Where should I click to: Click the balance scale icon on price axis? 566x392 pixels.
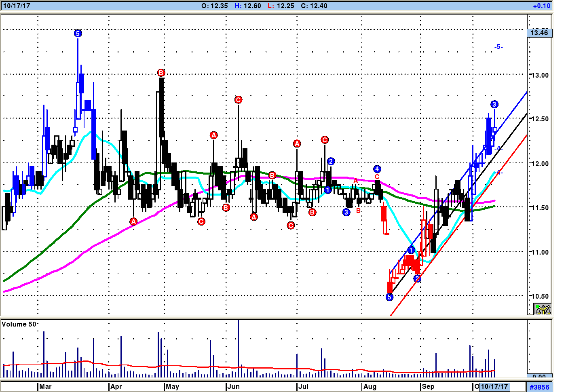click(543, 310)
